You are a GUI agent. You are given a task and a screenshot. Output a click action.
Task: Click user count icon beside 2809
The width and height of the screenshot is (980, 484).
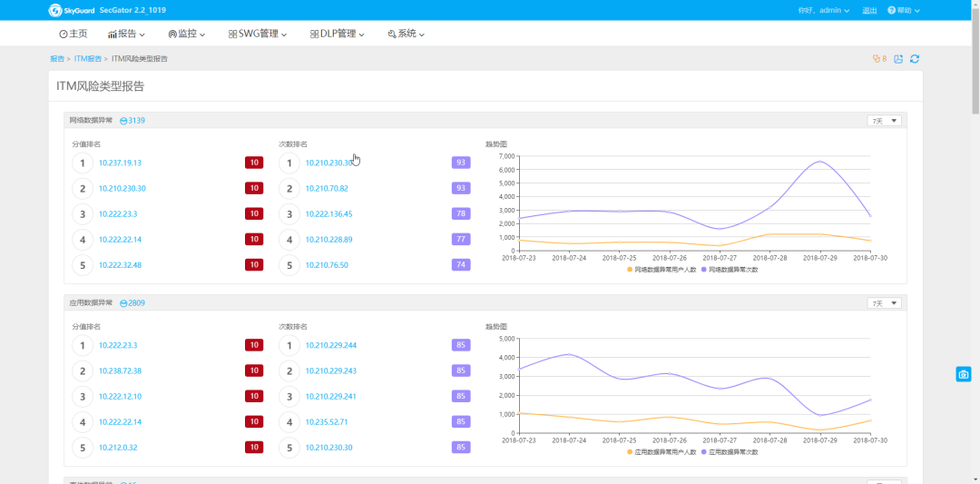coord(123,303)
